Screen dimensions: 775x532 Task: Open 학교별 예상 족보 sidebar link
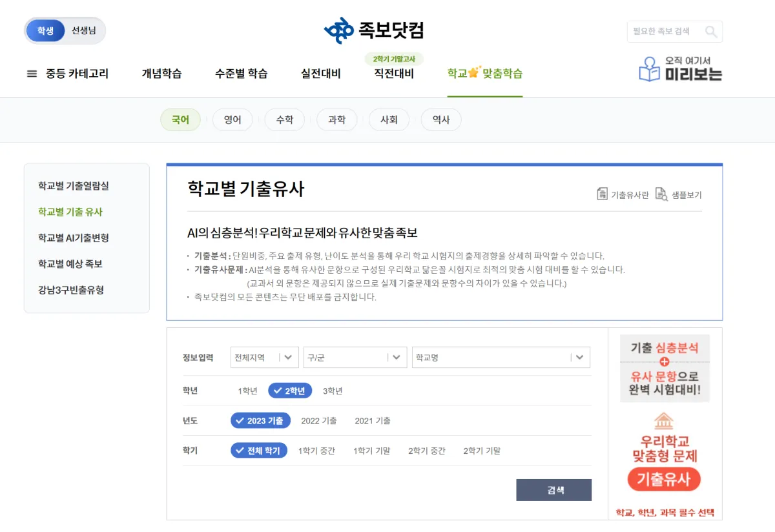pos(70,263)
